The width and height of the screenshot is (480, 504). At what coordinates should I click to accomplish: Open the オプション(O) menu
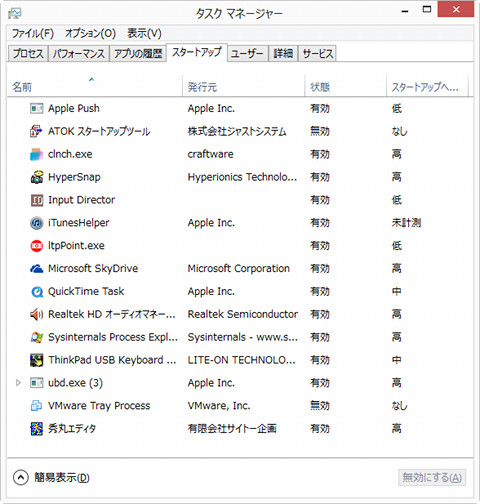coord(90,33)
